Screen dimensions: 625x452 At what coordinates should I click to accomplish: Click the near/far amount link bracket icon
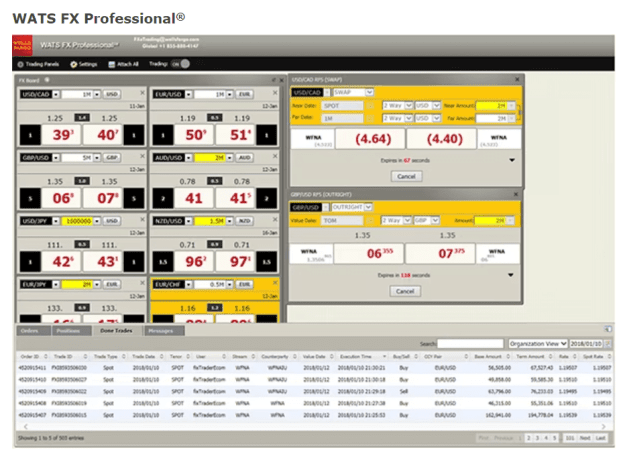(x=519, y=112)
